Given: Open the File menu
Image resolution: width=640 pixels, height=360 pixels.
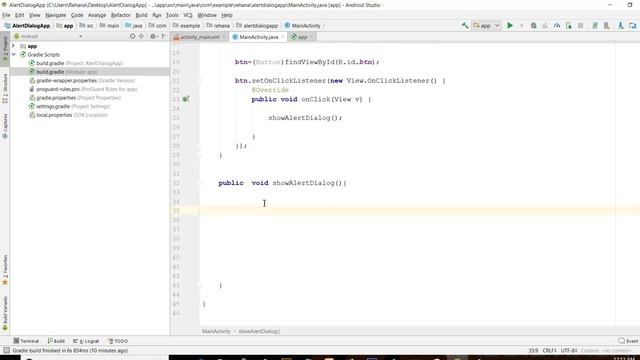Looking at the screenshot, I should tap(6, 15).
